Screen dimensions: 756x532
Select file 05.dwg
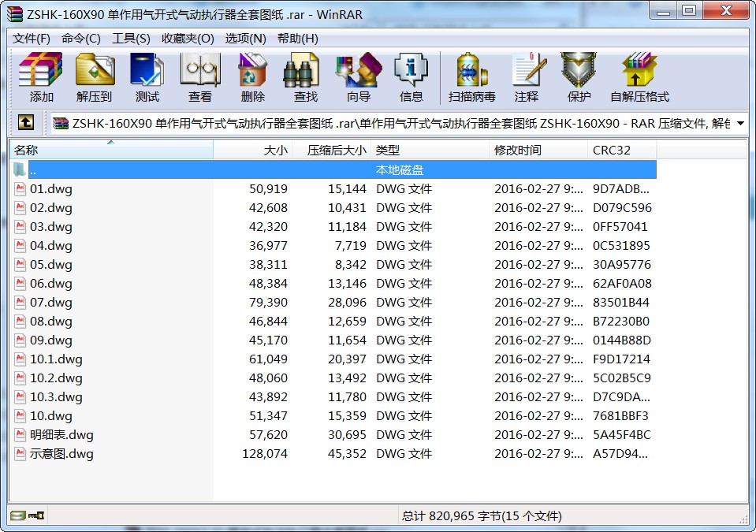pos(51,265)
